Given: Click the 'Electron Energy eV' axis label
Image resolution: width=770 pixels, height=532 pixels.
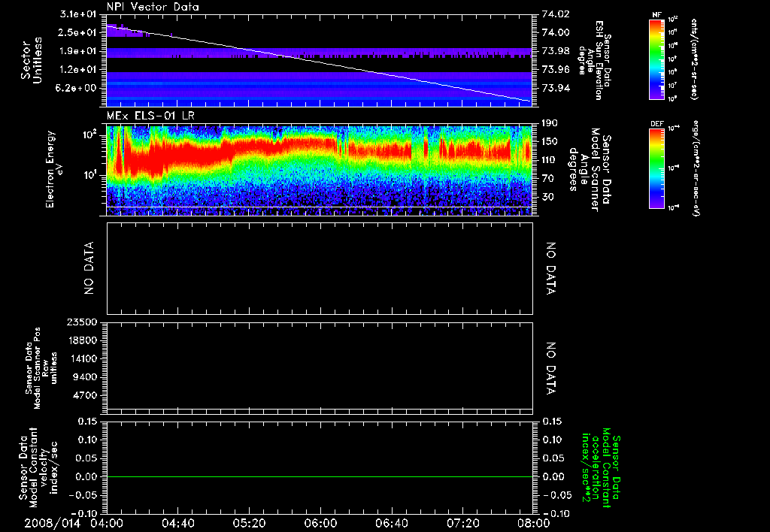Looking at the screenshot, I should [54, 169].
